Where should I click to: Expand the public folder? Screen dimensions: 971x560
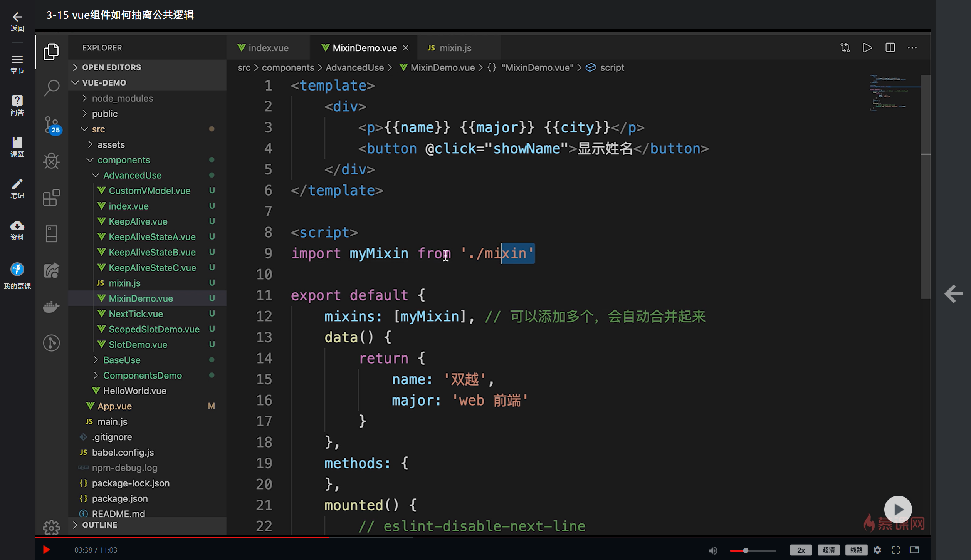pos(147,114)
